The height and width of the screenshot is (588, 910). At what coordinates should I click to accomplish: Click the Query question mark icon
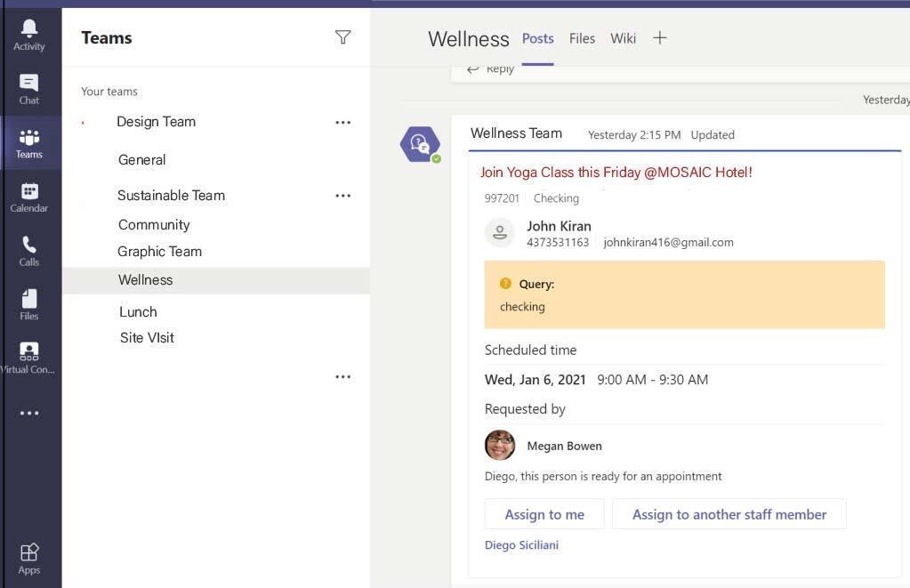(x=505, y=283)
